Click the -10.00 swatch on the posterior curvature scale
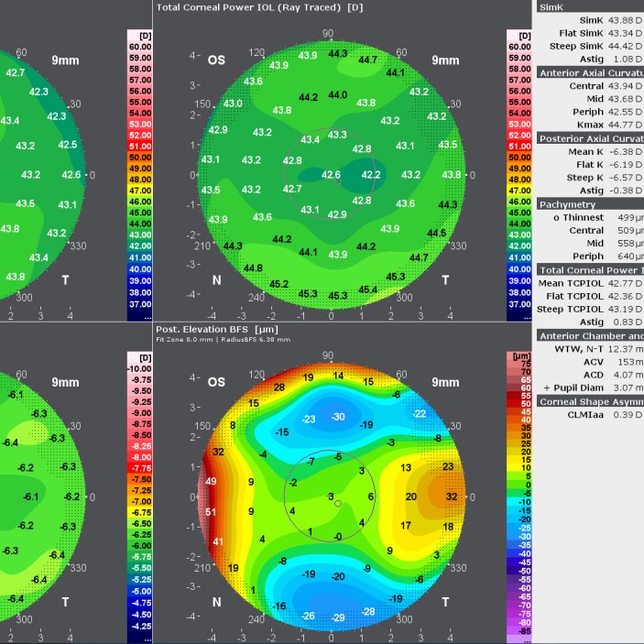The image size is (644, 644). 139,369
